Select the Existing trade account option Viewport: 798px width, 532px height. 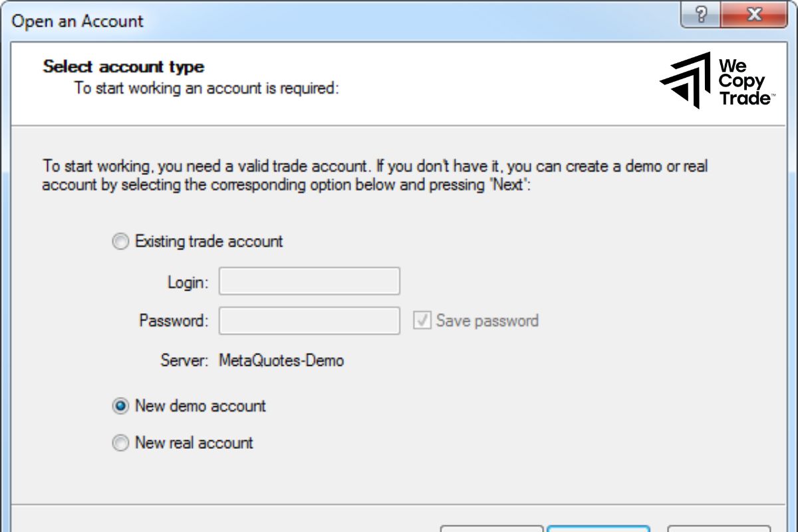[120, 241]
